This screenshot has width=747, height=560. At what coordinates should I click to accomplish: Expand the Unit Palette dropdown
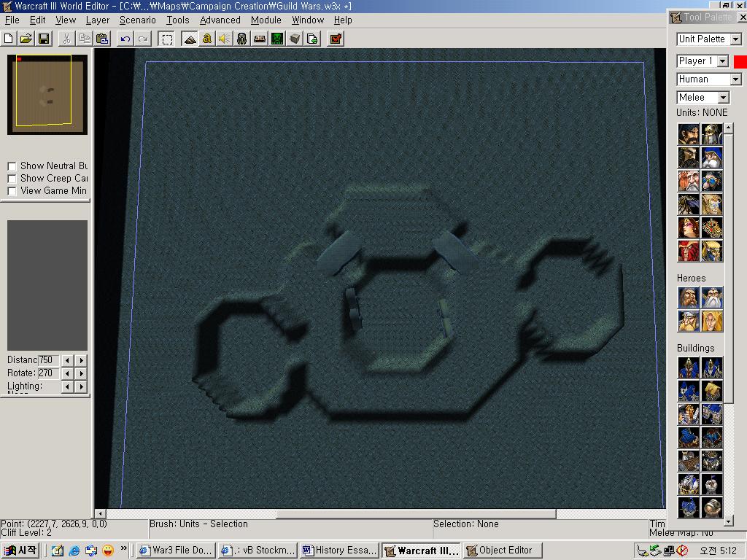pos(736,39)
